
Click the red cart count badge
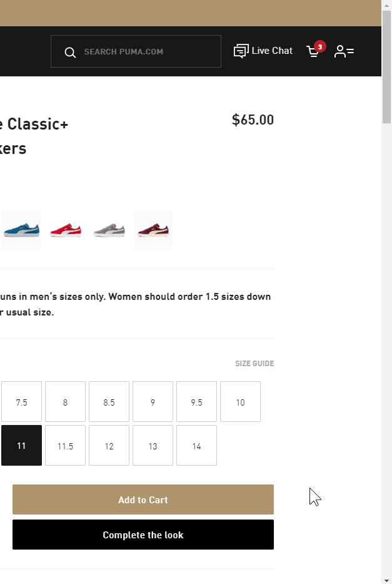coord(320,46)
